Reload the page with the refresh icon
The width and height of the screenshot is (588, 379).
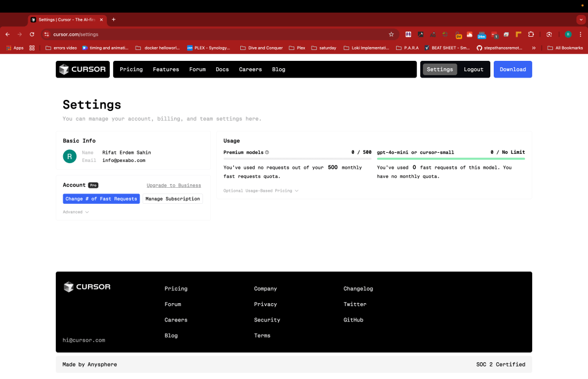pos(32,34)
